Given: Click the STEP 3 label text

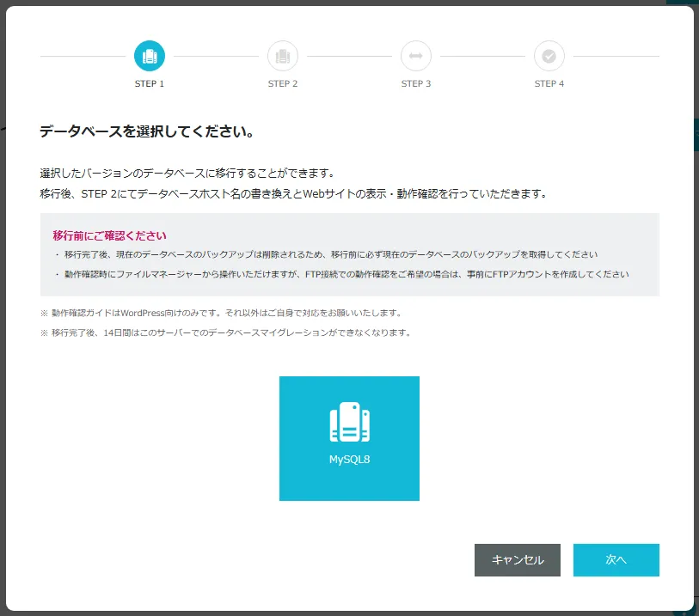Looking at the screenshot, I should pos(416,84).
